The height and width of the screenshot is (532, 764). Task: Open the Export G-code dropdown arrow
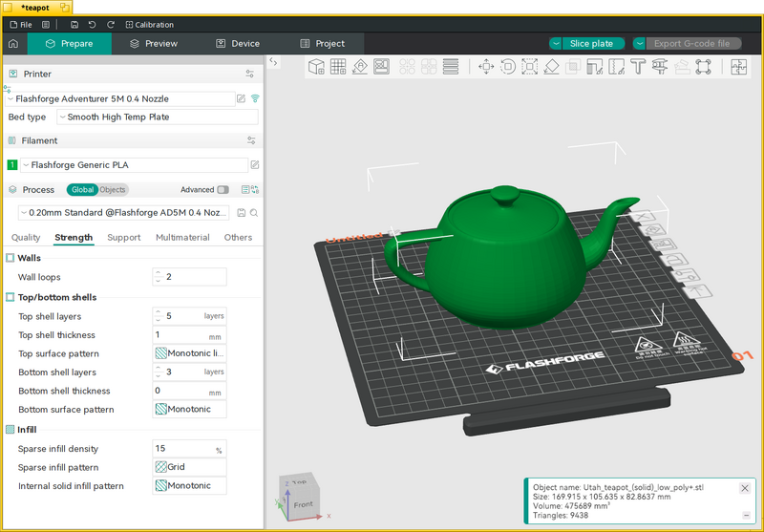click(639, 44)
